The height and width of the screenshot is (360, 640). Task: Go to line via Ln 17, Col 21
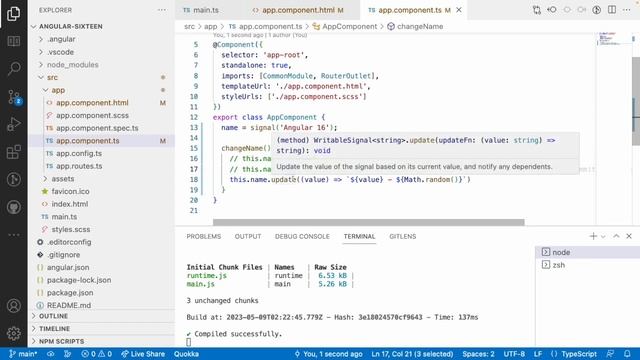412,354
